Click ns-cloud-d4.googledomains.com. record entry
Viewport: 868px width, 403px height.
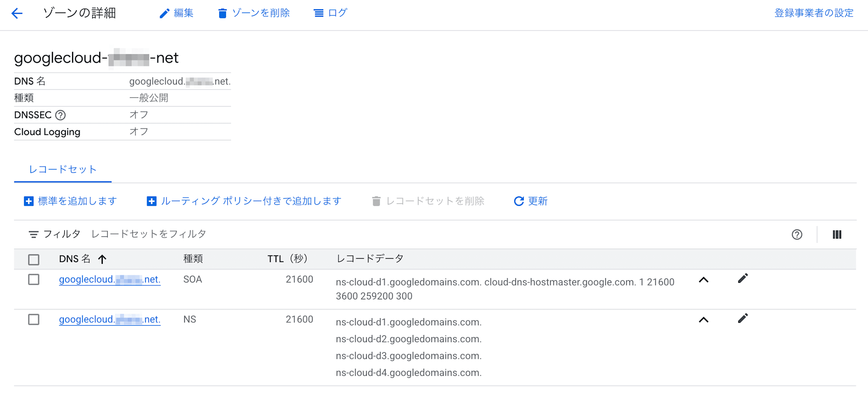(409, 373)
